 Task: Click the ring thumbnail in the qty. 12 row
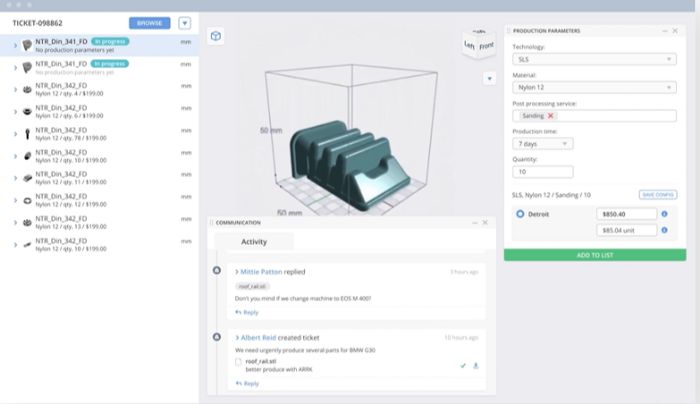click(x=27, y=200)
